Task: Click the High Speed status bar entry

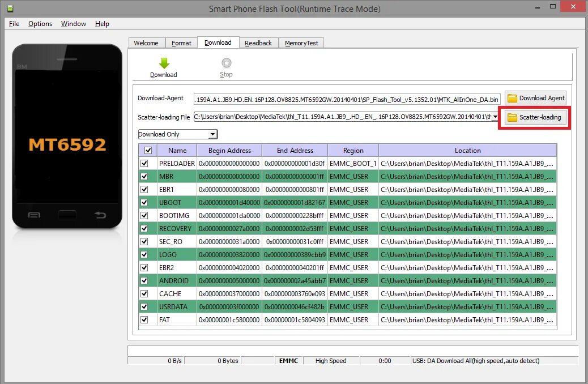Action: 331,361
